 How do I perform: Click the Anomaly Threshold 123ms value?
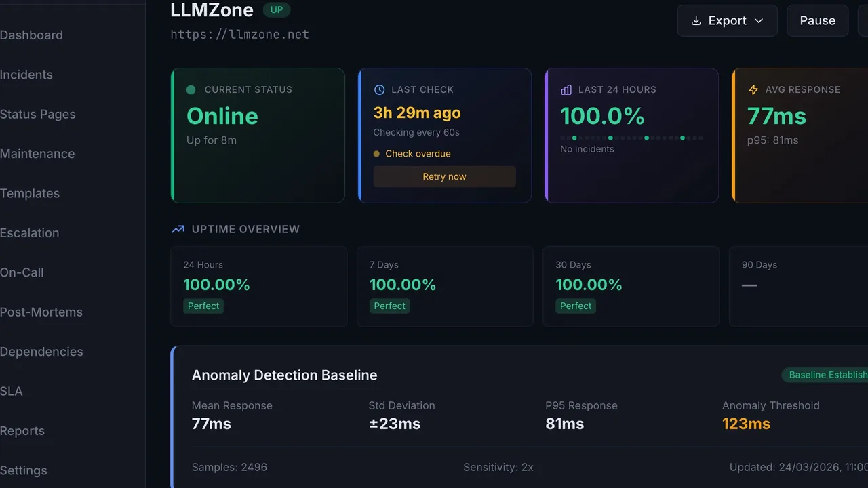tap(746, 424)
